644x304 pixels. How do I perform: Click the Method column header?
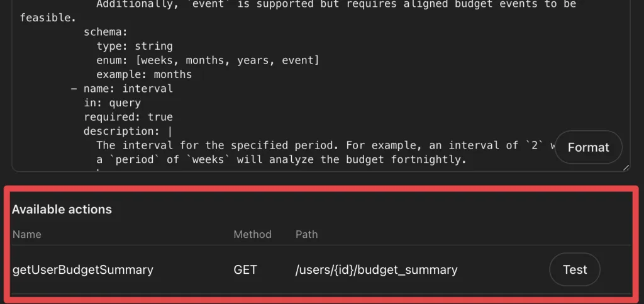tap(252, 234)
